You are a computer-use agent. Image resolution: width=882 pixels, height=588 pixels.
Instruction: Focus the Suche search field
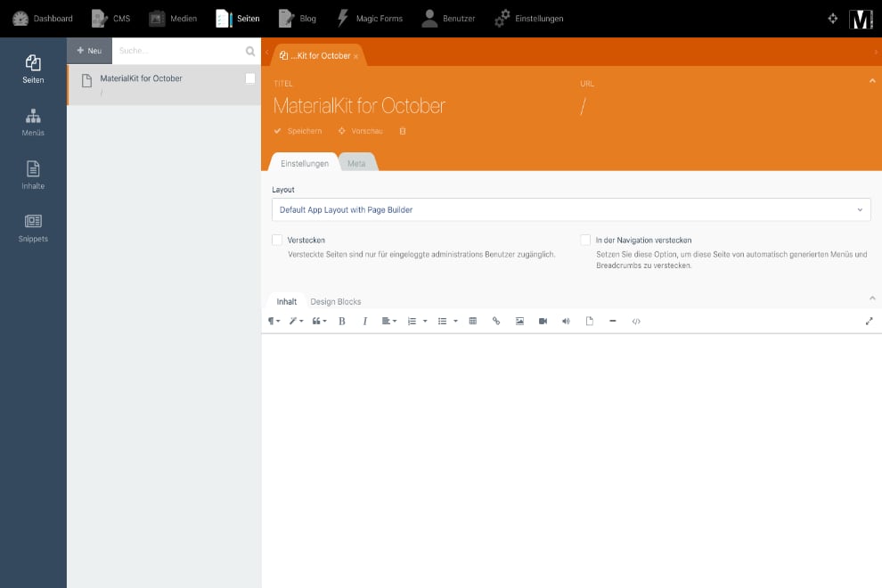pos(178,51)
